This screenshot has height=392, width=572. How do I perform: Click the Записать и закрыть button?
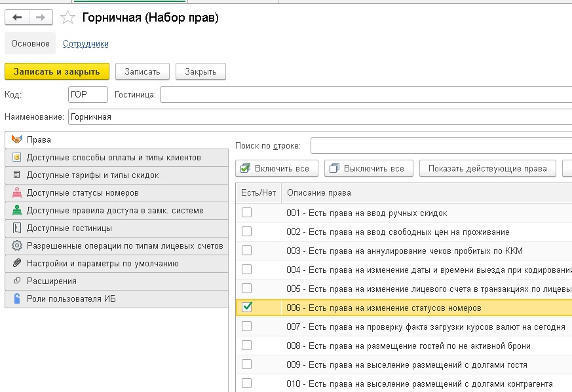57,71
